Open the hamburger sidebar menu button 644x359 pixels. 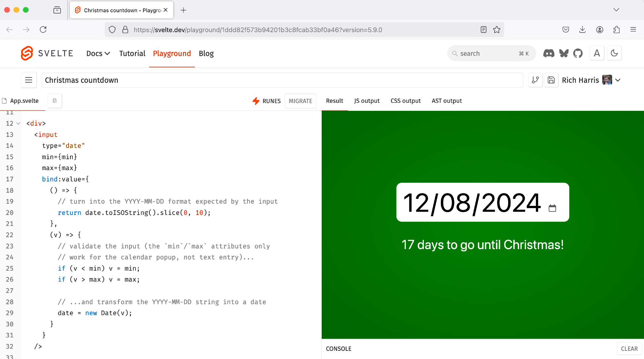pos(29,80)
